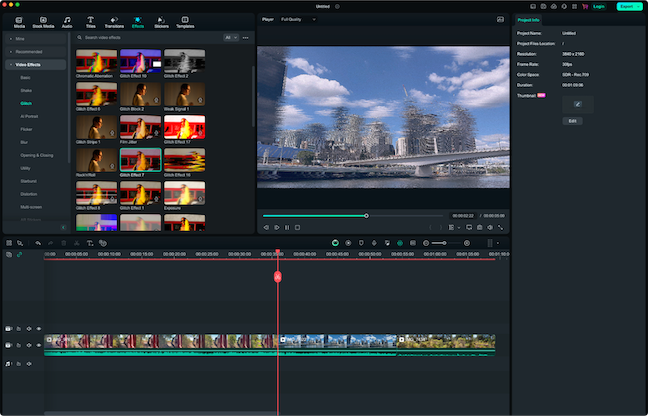The width and height of the screenshot is (648, 416).
Task: Click the fullscreen icon in player controls
Action: 500,227
